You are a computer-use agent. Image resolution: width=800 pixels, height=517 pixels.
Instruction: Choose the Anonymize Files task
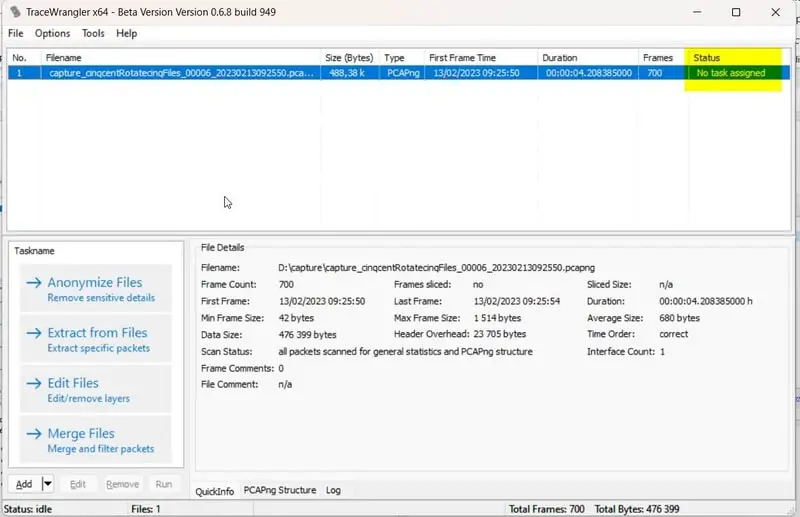pos(96,288)
